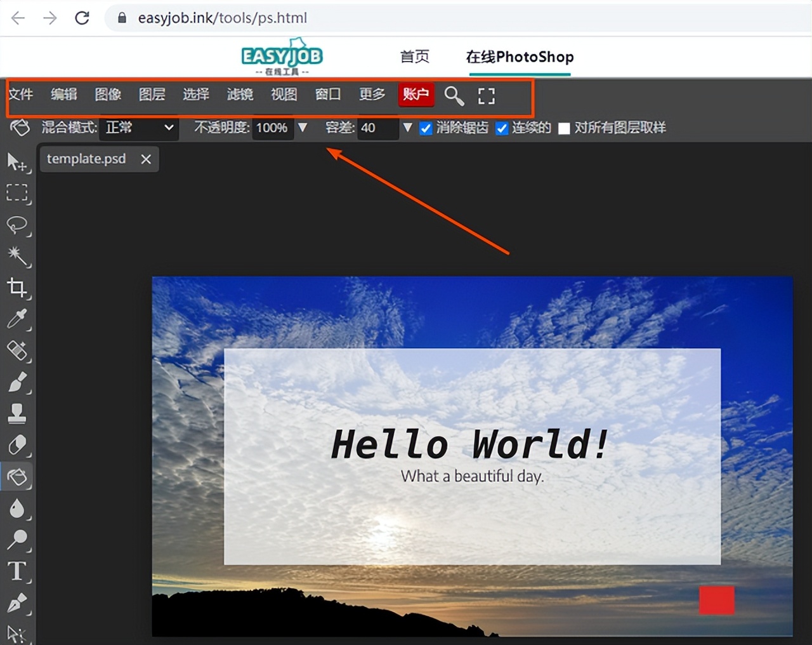Enable 对所有图层取样 sampling checkbox

564,128
